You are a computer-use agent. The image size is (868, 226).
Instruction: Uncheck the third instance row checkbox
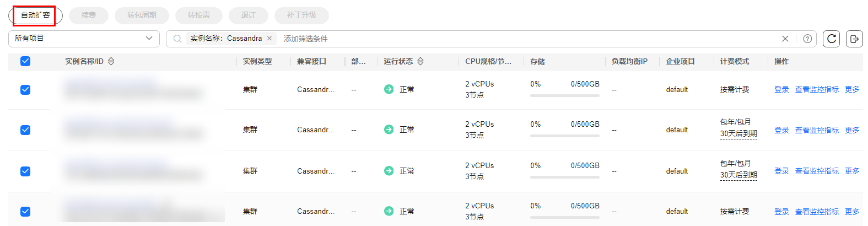click(25, 171)
